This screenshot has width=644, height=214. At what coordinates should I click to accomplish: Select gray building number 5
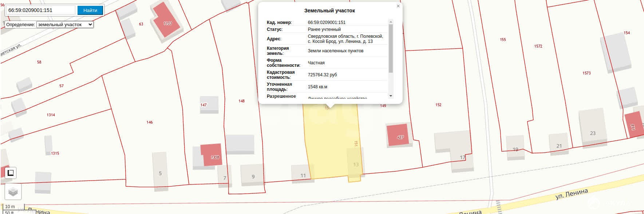click(x=160, y=171)
